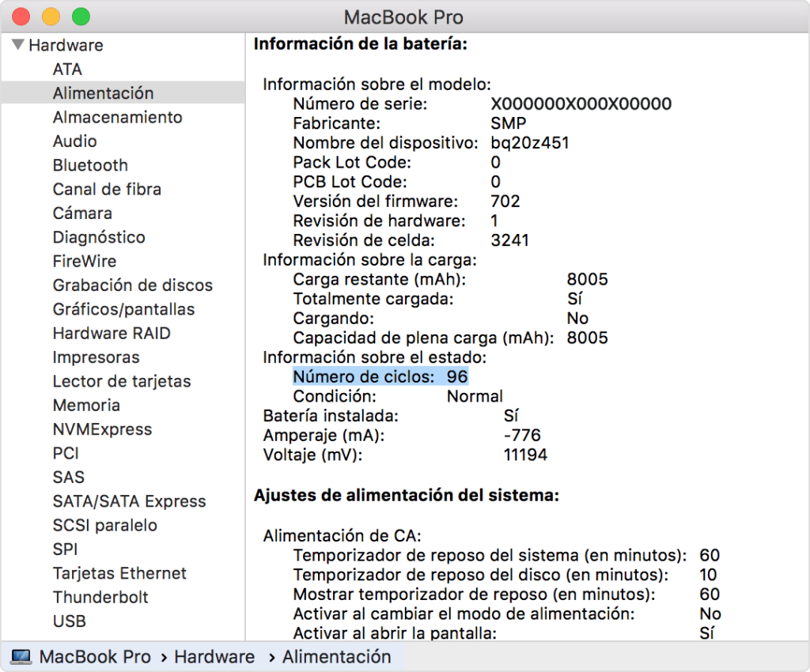Click the MacBook Pro laptop icon in path bar
810x672 pixels.
coord(21,657)
